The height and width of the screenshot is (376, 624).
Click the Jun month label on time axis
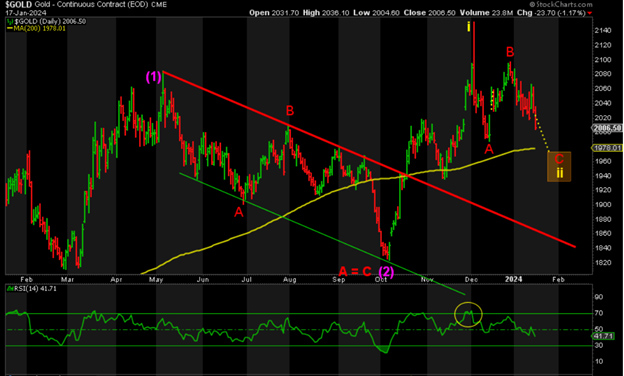coord(203,280)
